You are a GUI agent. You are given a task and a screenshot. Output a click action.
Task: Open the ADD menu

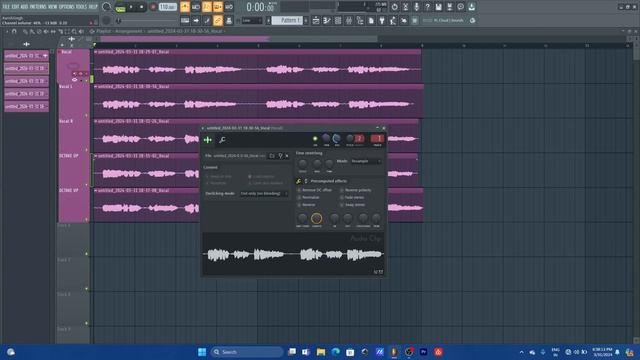click(24, 7)
